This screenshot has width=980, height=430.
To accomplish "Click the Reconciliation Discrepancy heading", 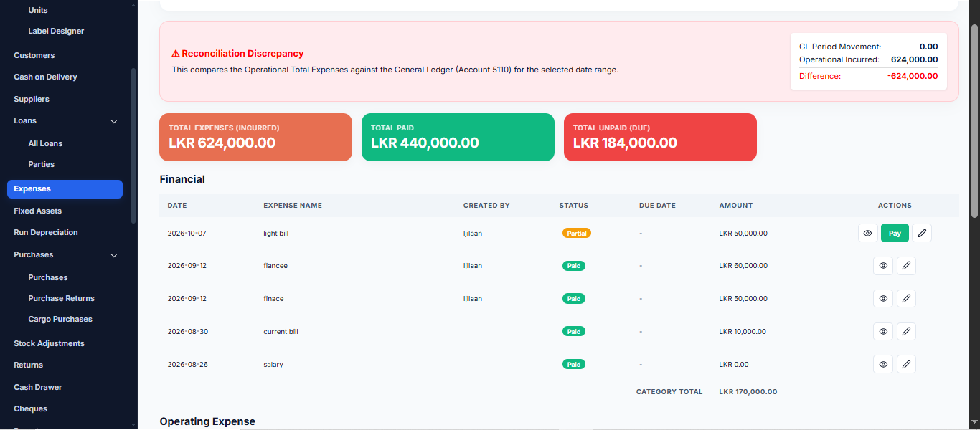I will coord(237,54).
